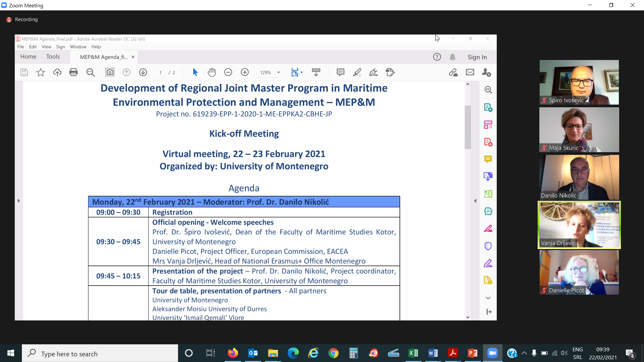Open the Edit menu
This screenshot has width=644, height=362.
coord(33,47)
